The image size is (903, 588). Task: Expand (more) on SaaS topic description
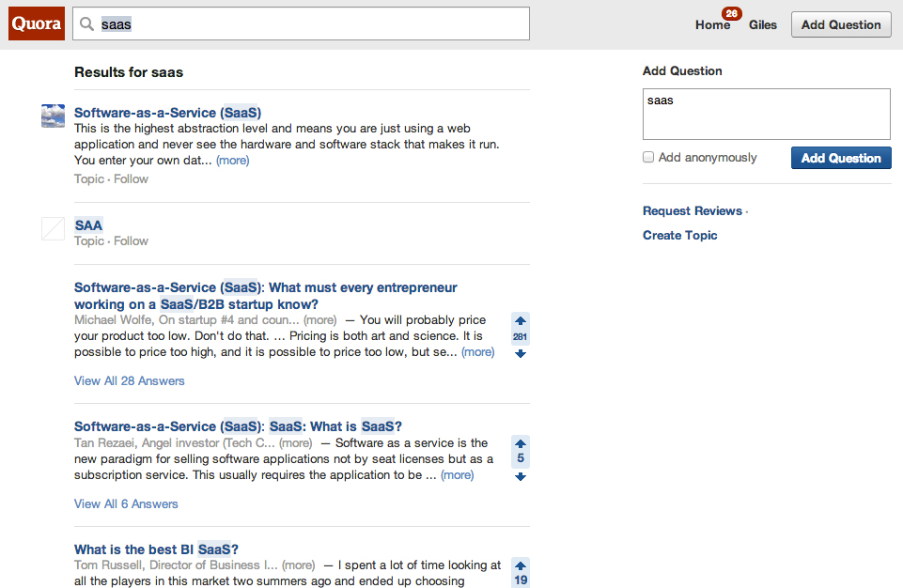233,160
